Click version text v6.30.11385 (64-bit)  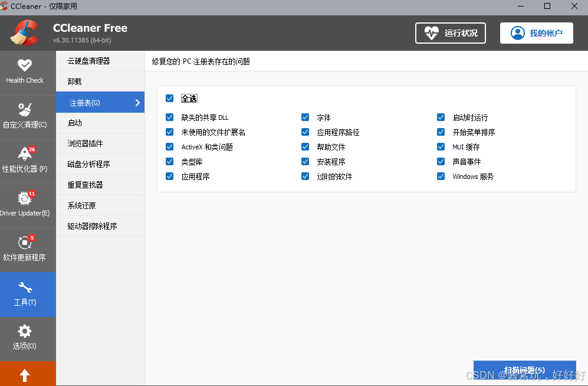[82, 40]
